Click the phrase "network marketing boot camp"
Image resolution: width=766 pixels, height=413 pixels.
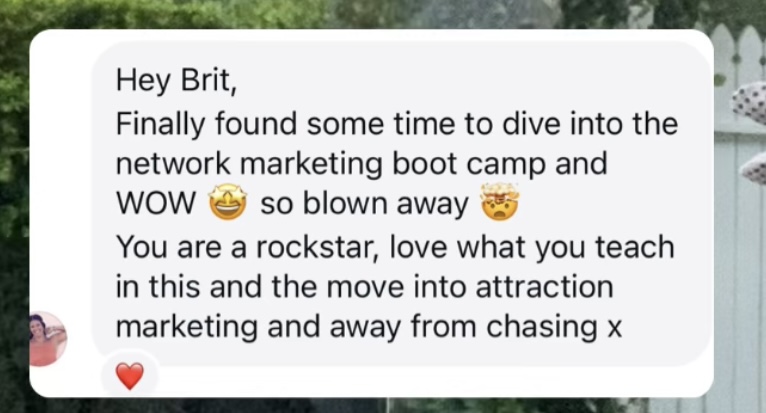click(x=330, y=164)
